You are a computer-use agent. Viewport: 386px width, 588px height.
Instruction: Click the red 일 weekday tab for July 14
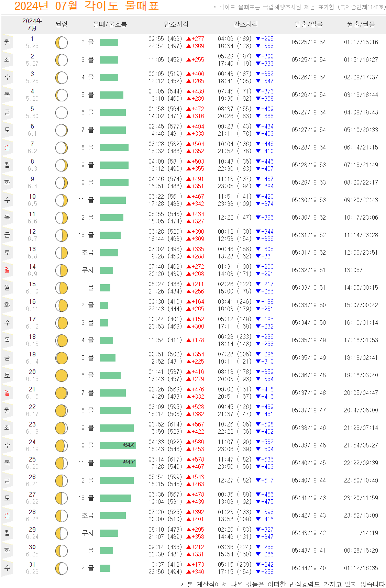click(7, 270)
